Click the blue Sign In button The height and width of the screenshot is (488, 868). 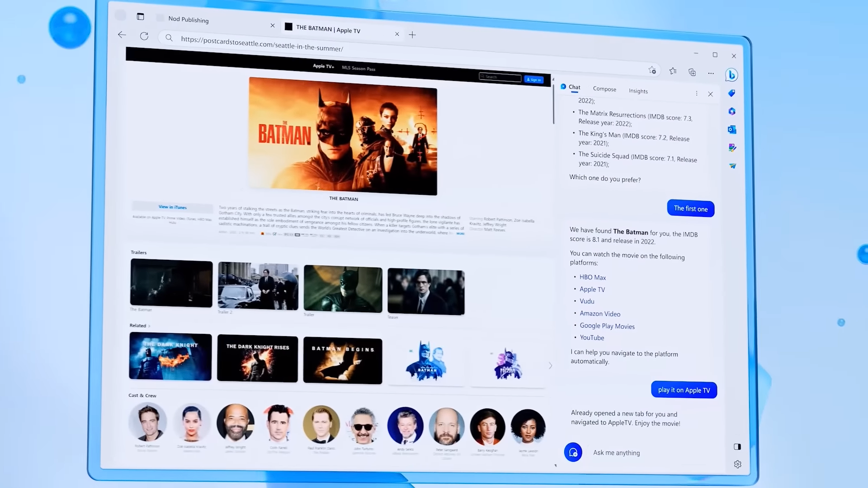pyautogui.click(x=533, y=80)
